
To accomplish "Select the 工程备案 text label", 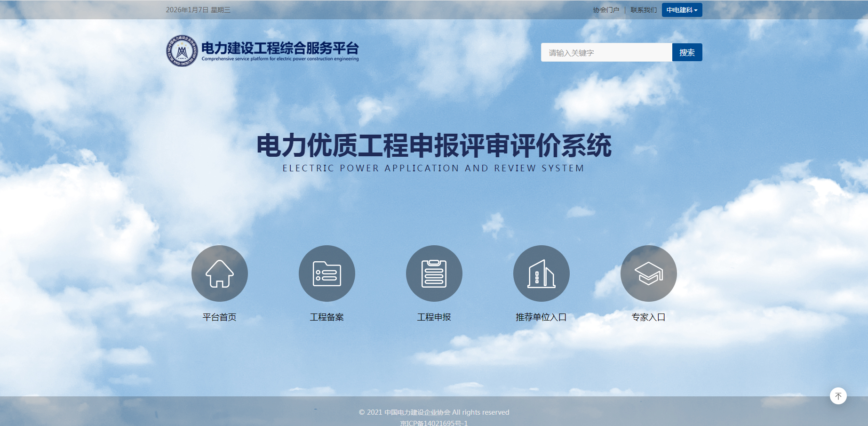I will [326, 317].
